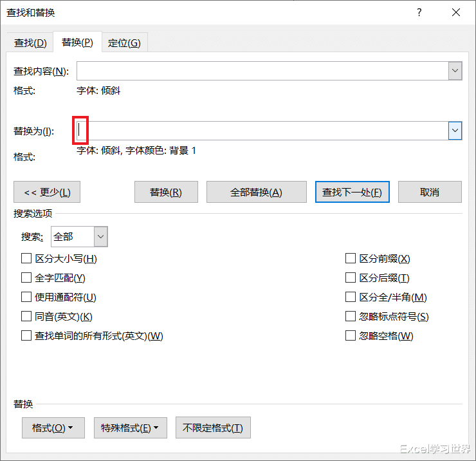Collapse options with 更少(L) button
The width and height of the screenshot is (476, 461).
(x=47, y=192)
